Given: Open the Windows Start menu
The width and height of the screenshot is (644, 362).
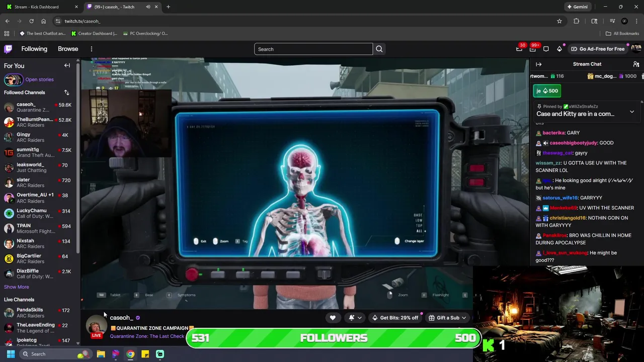Looking at the screenshot, I should click(11, 354).
